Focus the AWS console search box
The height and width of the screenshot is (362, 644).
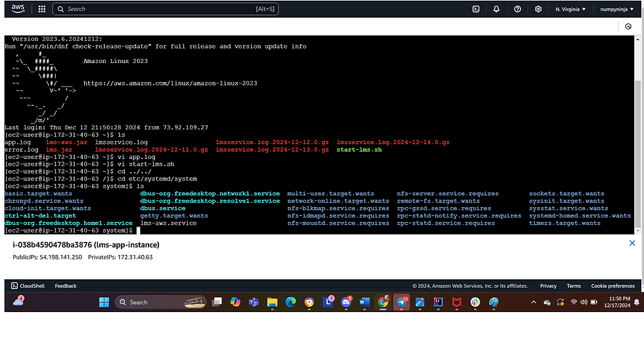point(166,9)
